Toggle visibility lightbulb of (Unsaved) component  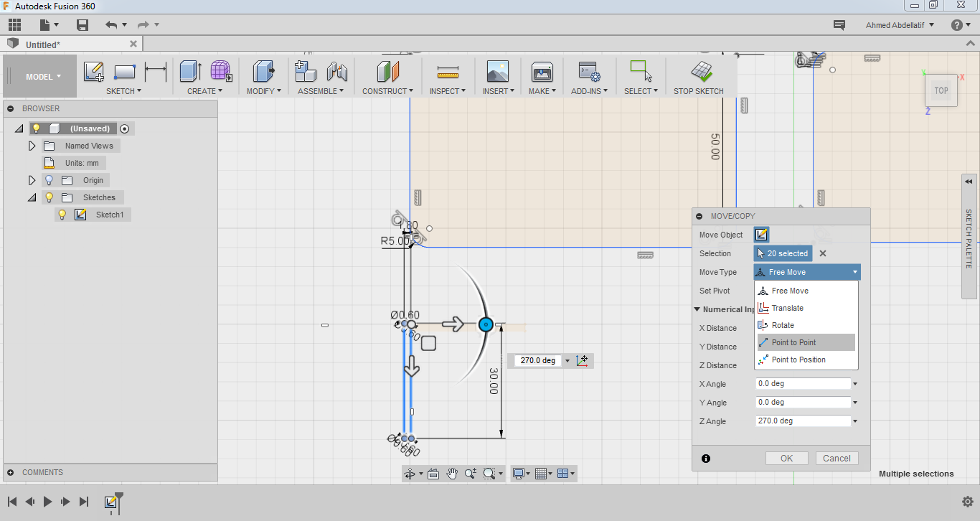(x=36, y=128)
